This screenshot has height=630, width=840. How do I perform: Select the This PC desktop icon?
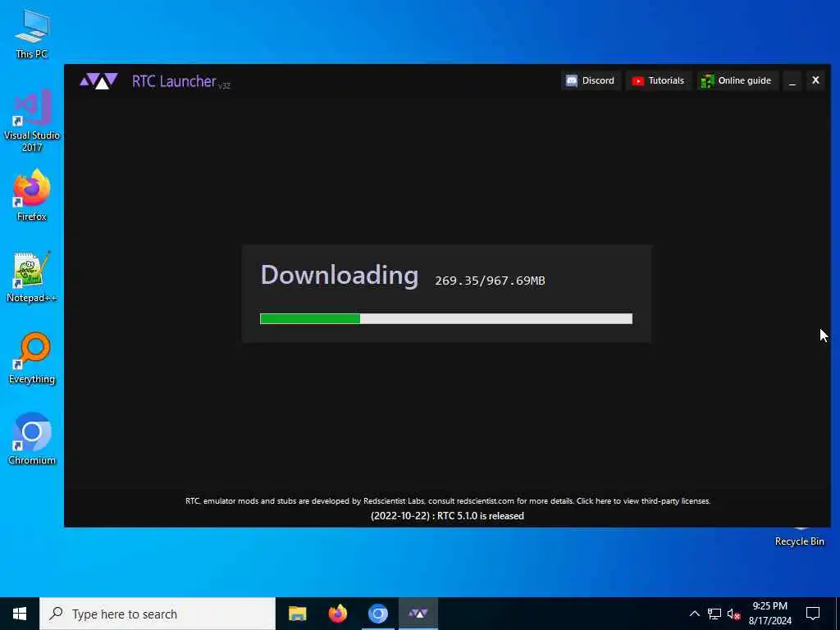click(32, 34)
